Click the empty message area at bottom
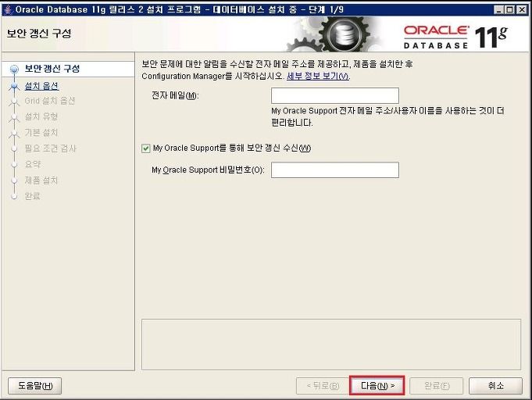The height and width of the screenshot is (400, 532). click(331, 345)
